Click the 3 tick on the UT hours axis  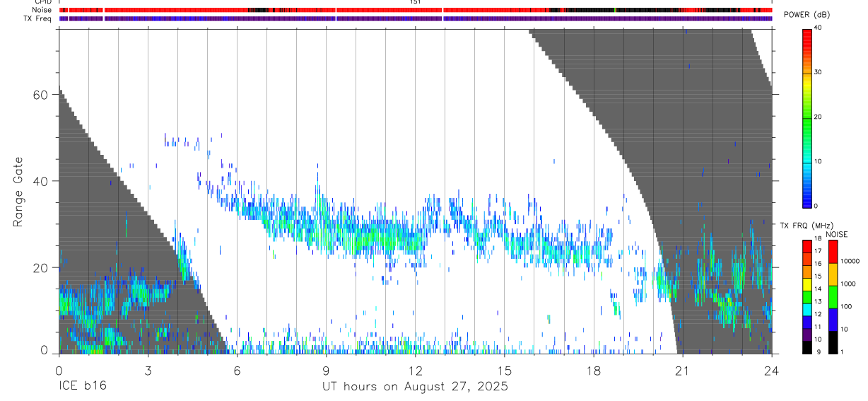[148, 371]
